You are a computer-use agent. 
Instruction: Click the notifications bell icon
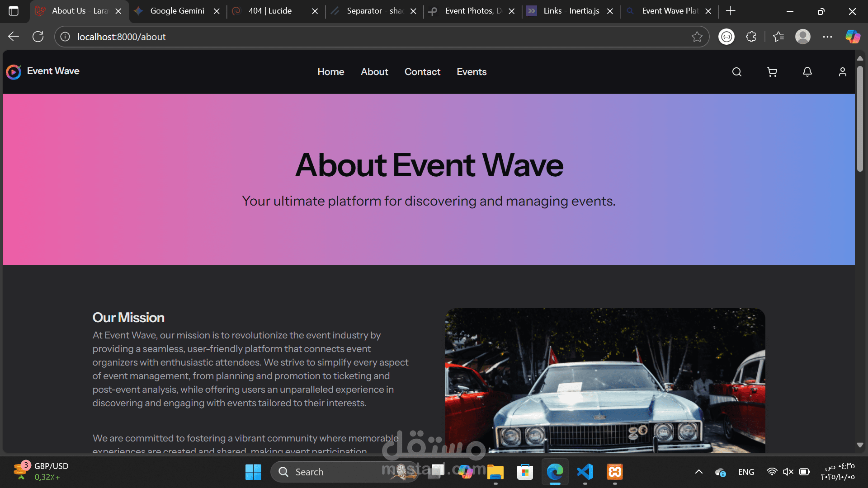pyautogui.click(x=807, y=72)
